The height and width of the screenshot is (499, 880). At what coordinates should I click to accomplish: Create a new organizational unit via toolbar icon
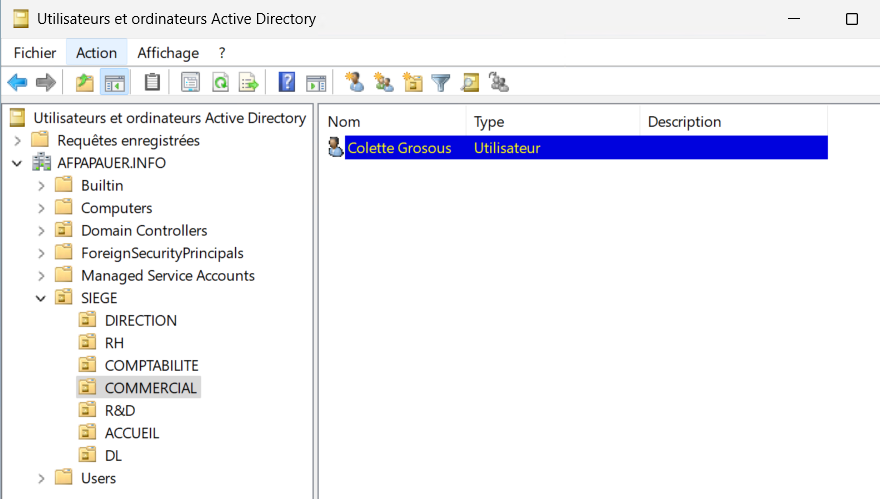click(412, 83)
